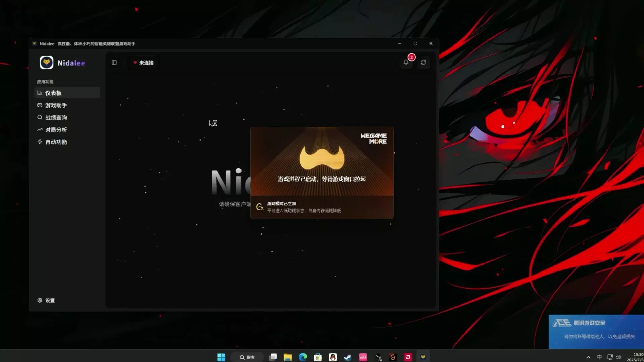Screen dimensions: 644x362
Task: Select the 战绩查询 match search item
Action: (x=56, y=118)
